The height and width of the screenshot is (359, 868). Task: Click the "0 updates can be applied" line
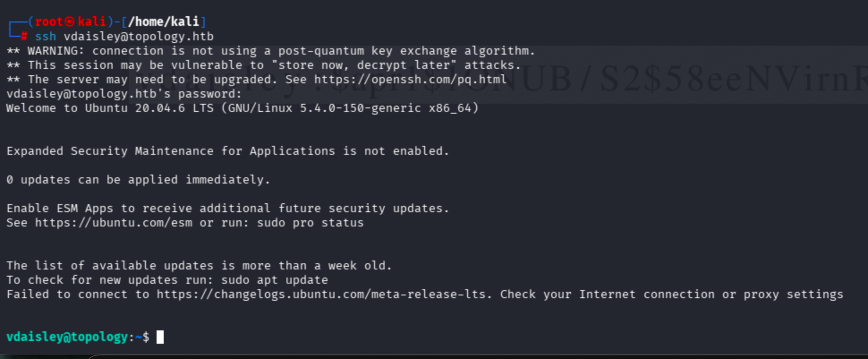point(138,180)
